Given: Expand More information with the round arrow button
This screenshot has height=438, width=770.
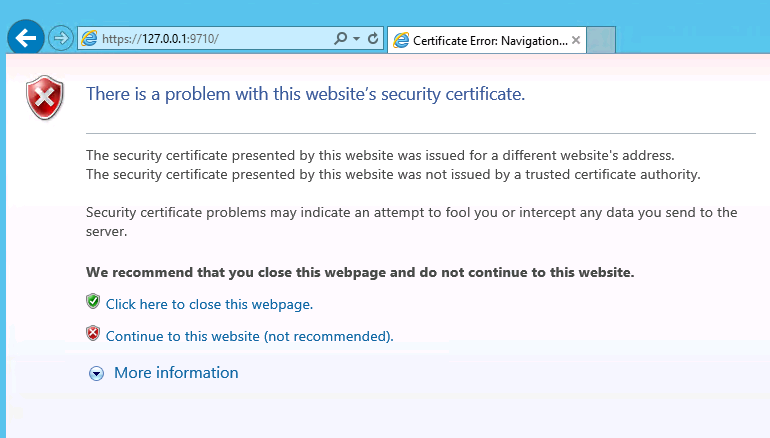Looking at the screenshot, I should (x=97, y=373).
